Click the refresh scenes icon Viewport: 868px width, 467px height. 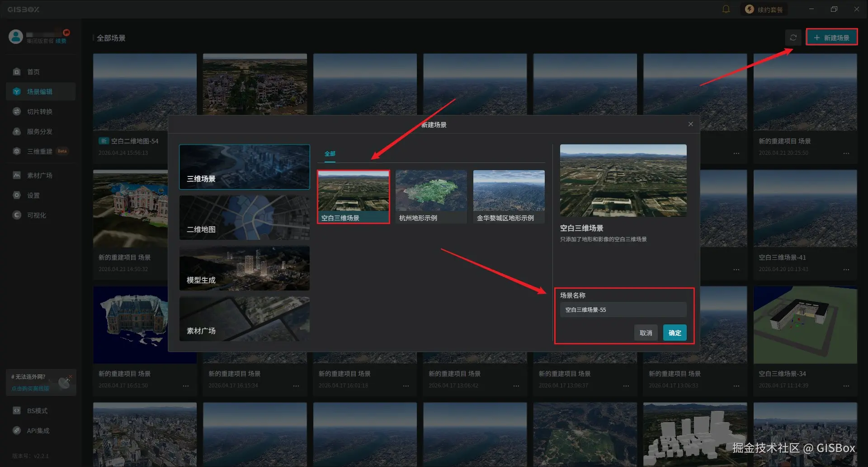pos(793,38)
